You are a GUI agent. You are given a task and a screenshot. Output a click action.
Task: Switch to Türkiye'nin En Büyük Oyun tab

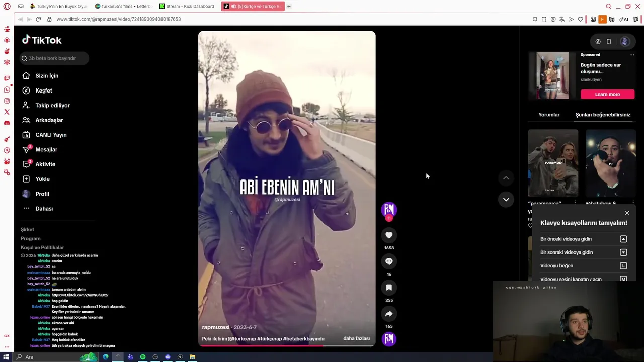tap(58, 6)
